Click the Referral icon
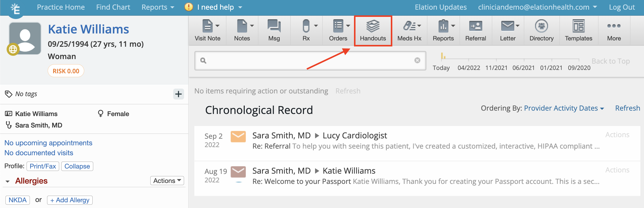 pyautogui.click(x=476, y=26)
